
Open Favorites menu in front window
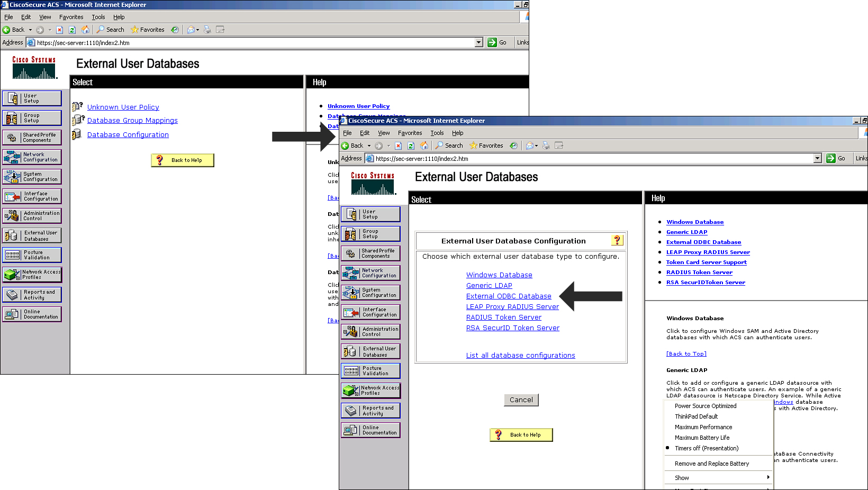410,133
